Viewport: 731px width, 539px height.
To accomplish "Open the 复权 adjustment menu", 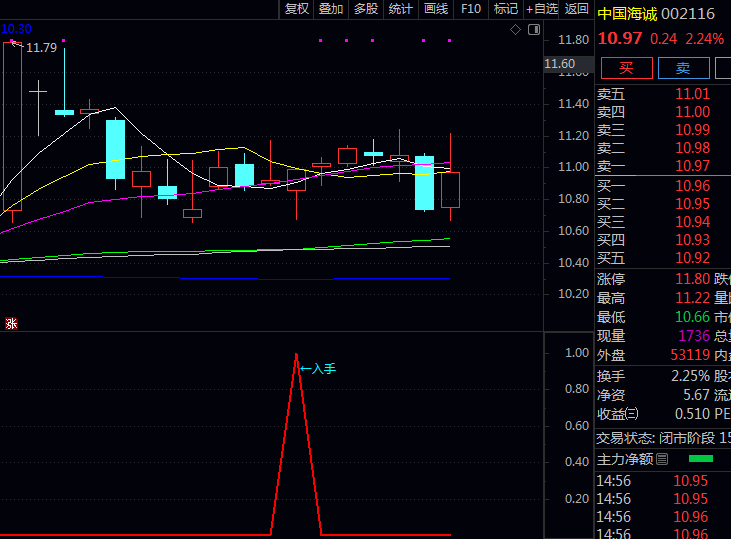I will click(297, 9).
